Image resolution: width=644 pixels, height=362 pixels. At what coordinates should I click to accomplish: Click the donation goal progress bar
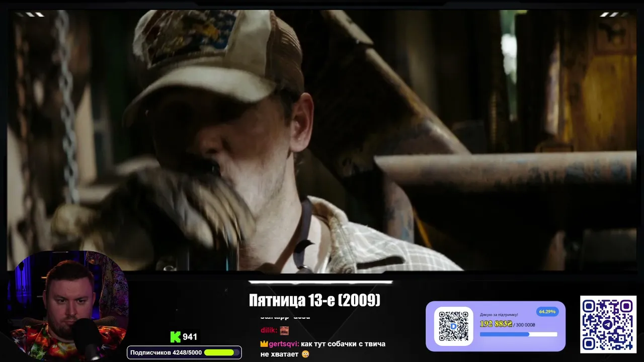(518, 334)
